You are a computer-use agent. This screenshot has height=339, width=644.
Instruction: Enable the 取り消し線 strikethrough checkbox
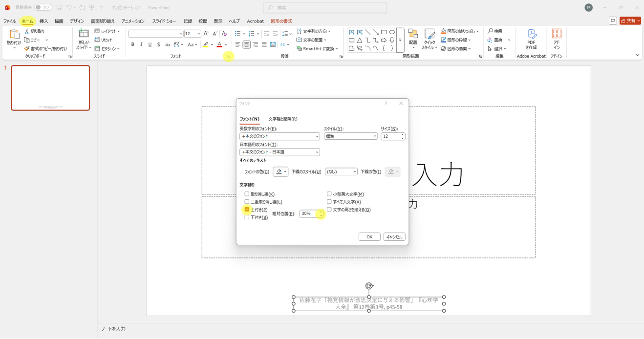pyautogui.click(x=247, y=194)
